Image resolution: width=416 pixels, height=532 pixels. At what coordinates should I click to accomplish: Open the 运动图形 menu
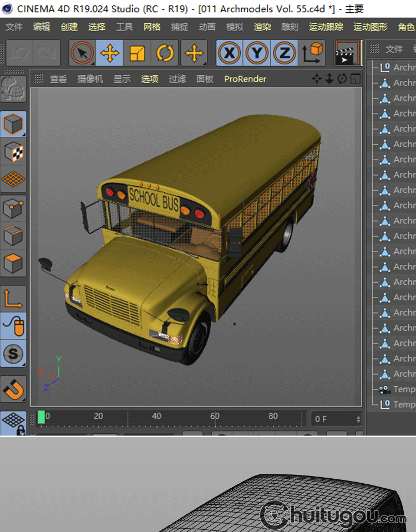coord(371,27)
